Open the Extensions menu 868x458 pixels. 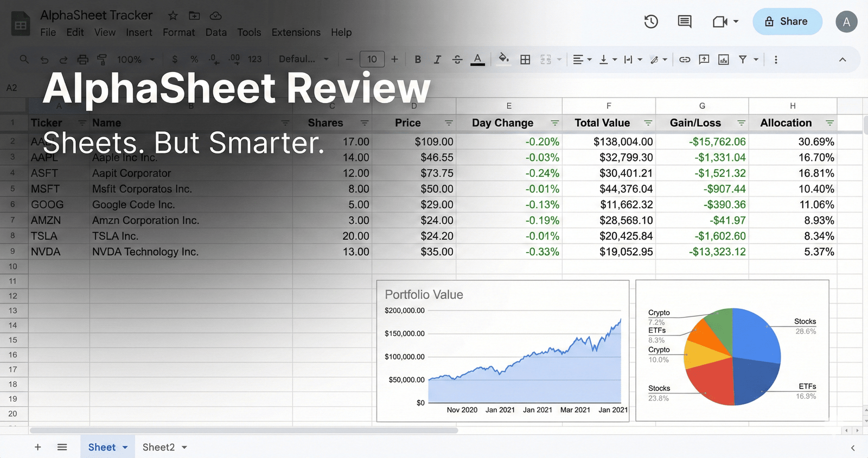[296, 33]
